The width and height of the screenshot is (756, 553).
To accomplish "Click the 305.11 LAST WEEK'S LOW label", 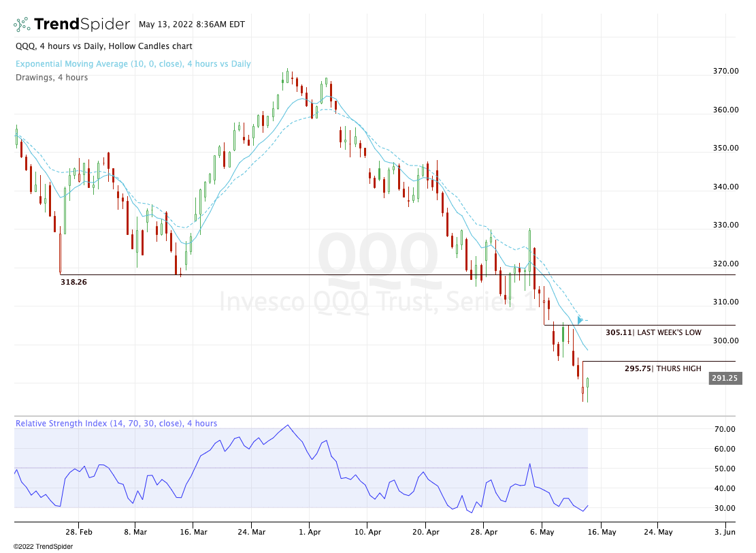I will pyautogui.click(x=653, y=332).
